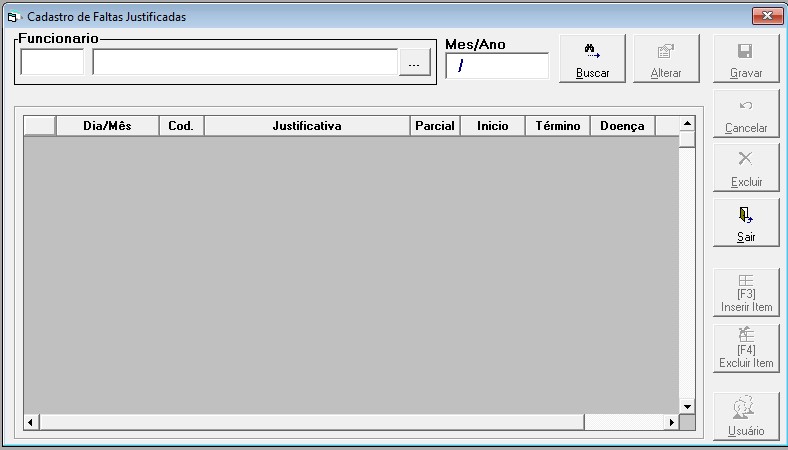This screenshot has width=788, height=450.
Task: Click the window title bar icon
Action: [13, 17]
